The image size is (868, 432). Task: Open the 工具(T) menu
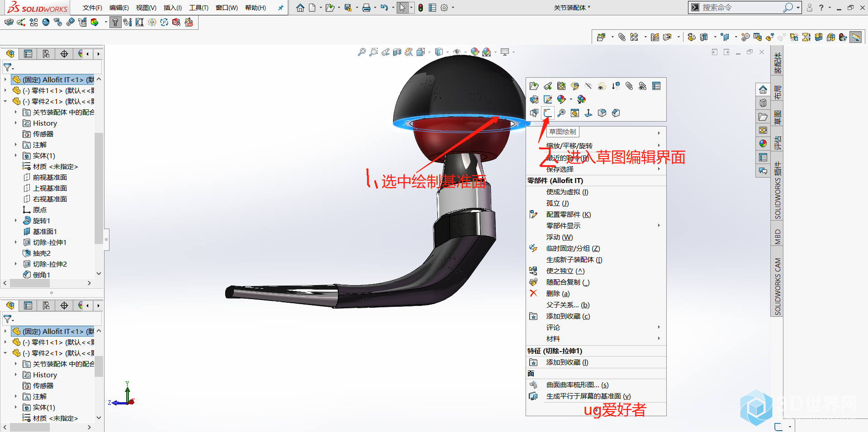pos(199,8)
